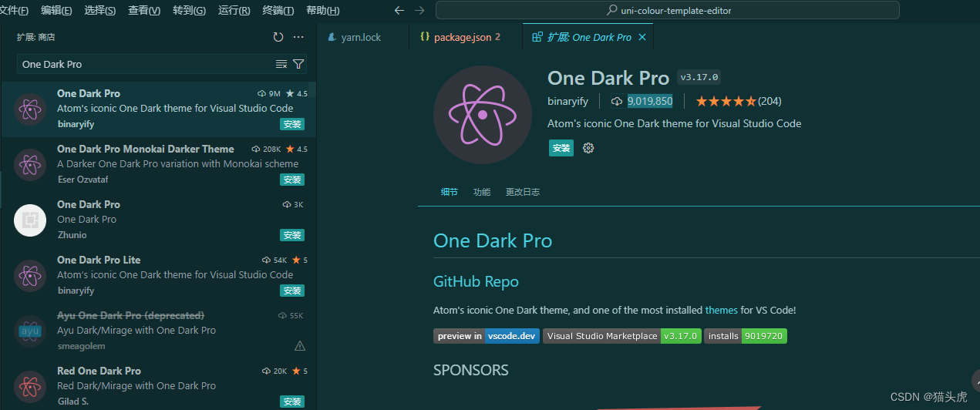Close the One Dark Pro extension tab
This screenshot has height=410, width=980.
(642, 37)
